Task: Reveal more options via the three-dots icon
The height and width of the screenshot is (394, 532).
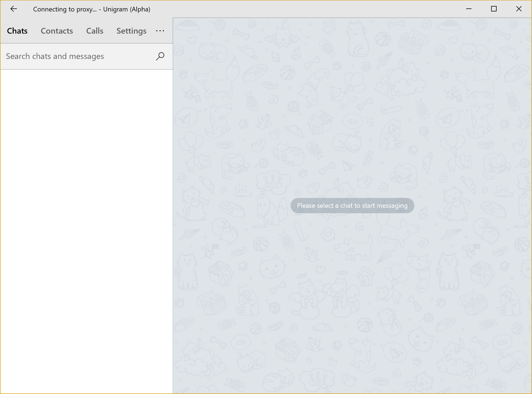Action: pos(160,31)
